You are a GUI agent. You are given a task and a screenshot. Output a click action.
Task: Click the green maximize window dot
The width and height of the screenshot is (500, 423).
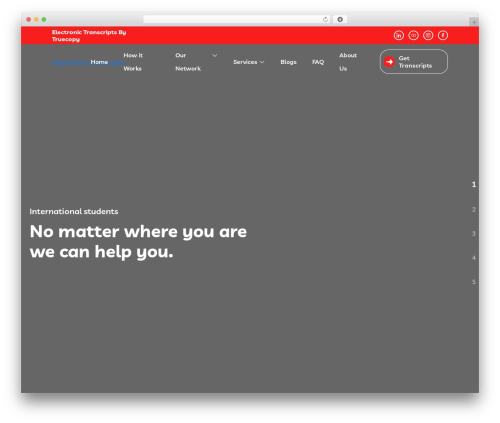pyautogui.click(x=44, y=19)
